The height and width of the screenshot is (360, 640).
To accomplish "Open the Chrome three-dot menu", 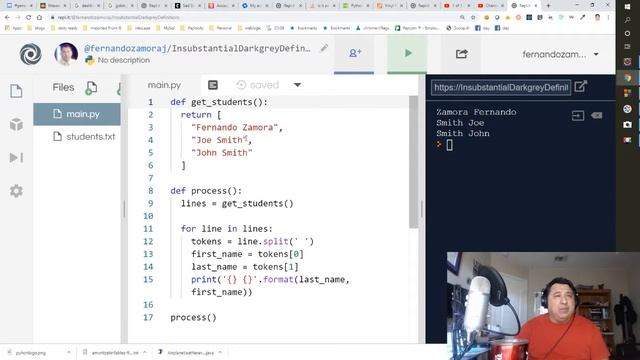I will [x=608, y=18].
